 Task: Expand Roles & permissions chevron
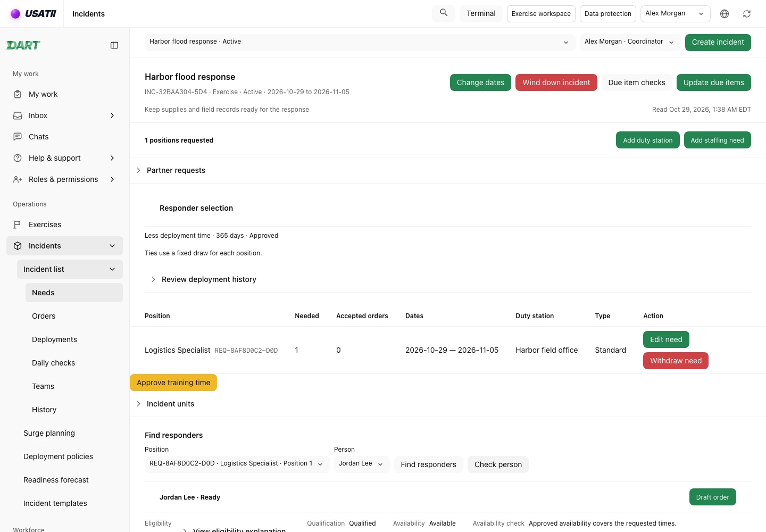[112, 179]
